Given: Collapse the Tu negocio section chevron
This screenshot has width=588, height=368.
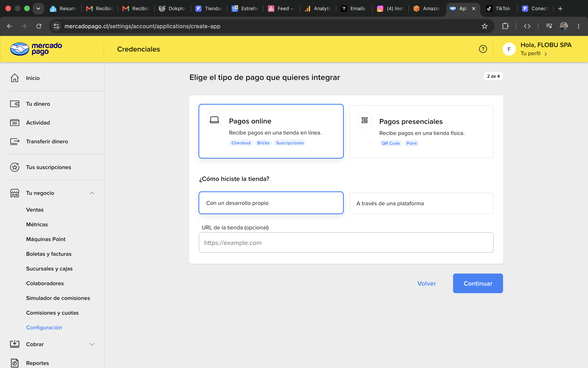Looking at the screenshot, I should click(92, 193).
